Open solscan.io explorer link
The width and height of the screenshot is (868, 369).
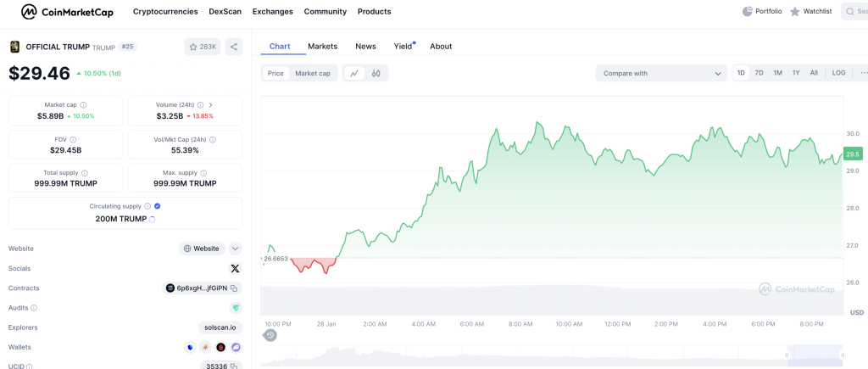click(x=220, y=327)
